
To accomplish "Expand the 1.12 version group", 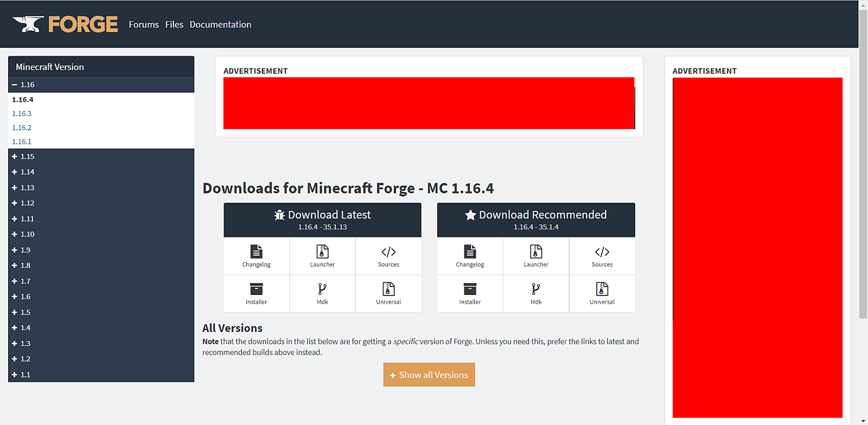I will pyautogui.click(x=101, y=203).
